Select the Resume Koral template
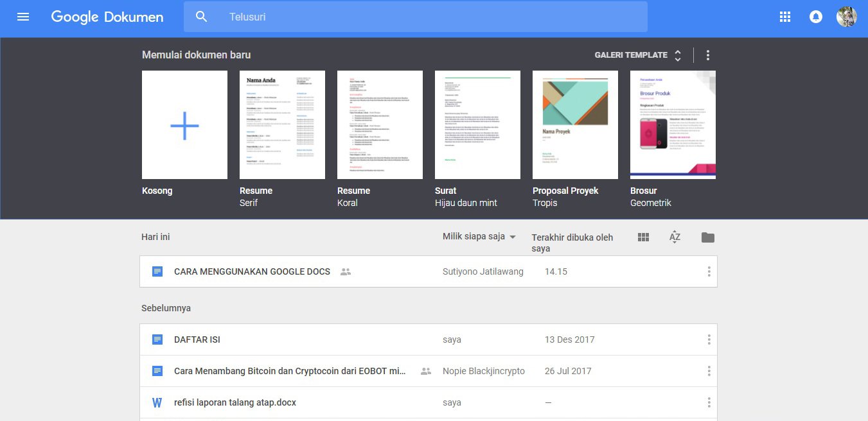 click(x=380, y=125)
